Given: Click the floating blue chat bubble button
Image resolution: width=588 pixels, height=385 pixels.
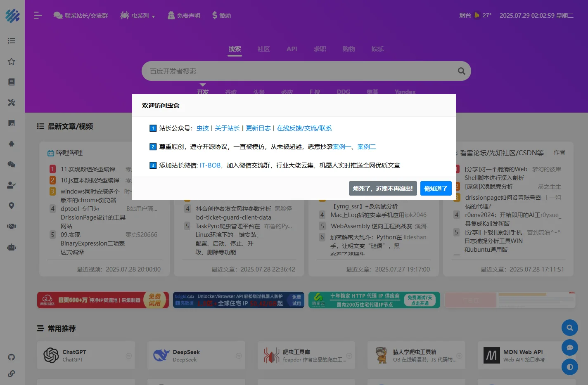Looking at the screenshot, I should 570,347.
